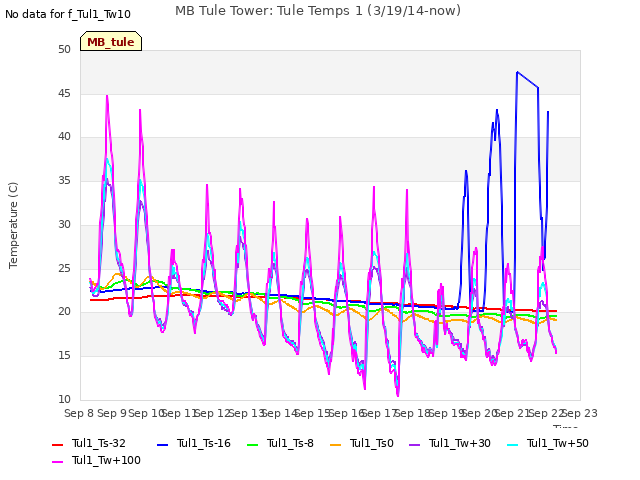Click the magenta Tul1_Tw+100 legend swatch

point(58,462)
